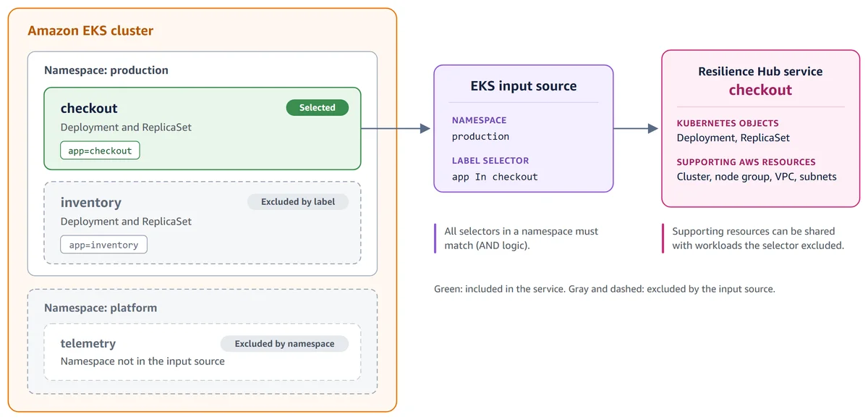Select the green "Selected" badge
Image resolution: width=868 pixels, height=420 pixels.
pyautogui.click(x=318, y=108)
